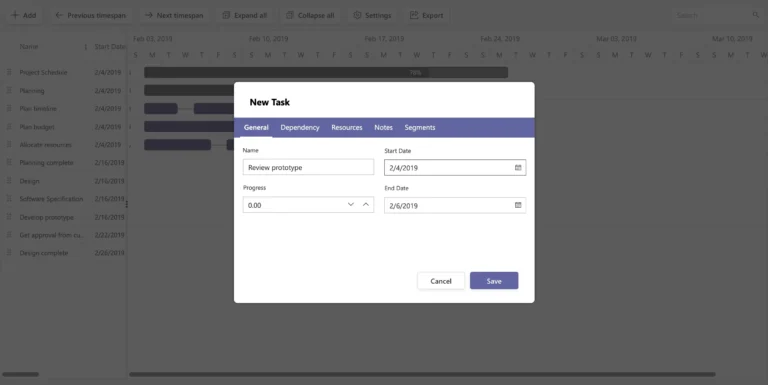
Task: Select the Project Schedule row
Action: pos(64,72)
